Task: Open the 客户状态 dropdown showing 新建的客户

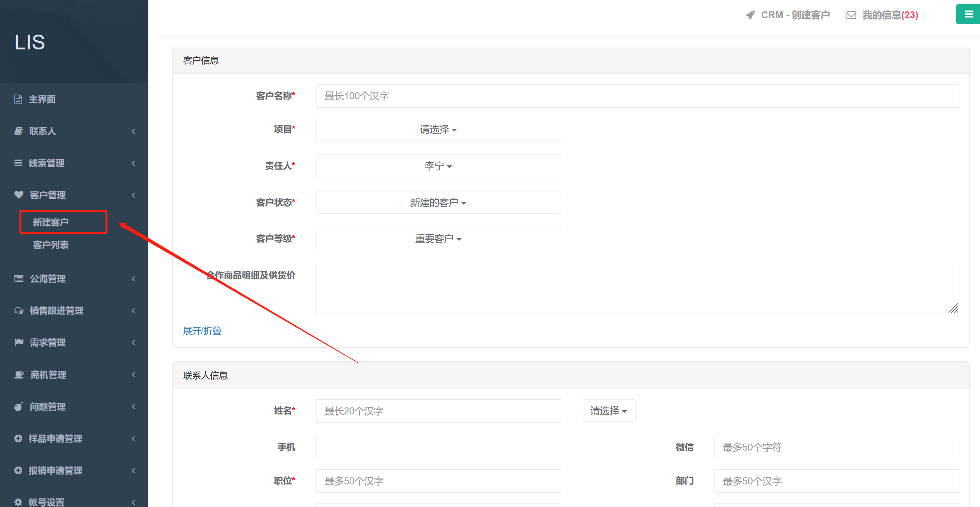Action: pos(438,202)
